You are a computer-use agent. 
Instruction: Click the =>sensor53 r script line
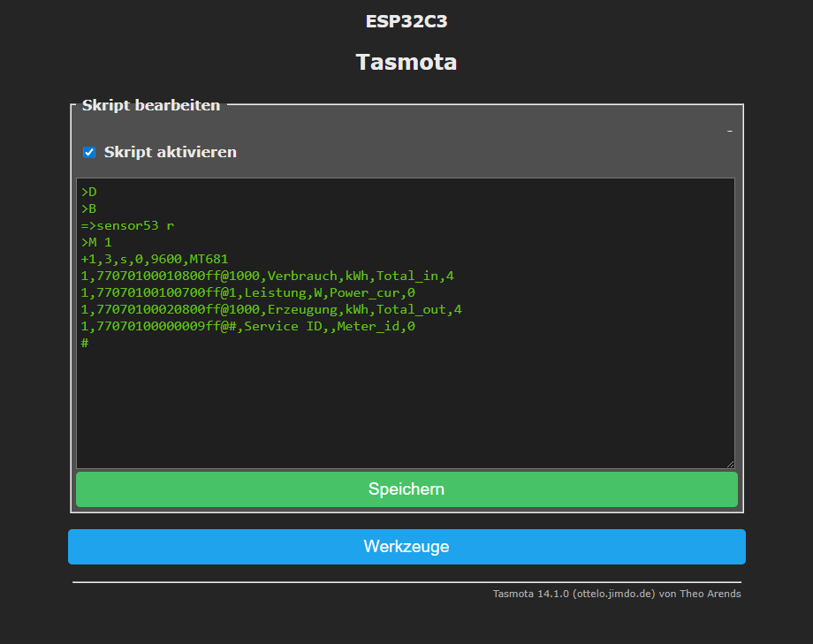click(x=127, y=225)
